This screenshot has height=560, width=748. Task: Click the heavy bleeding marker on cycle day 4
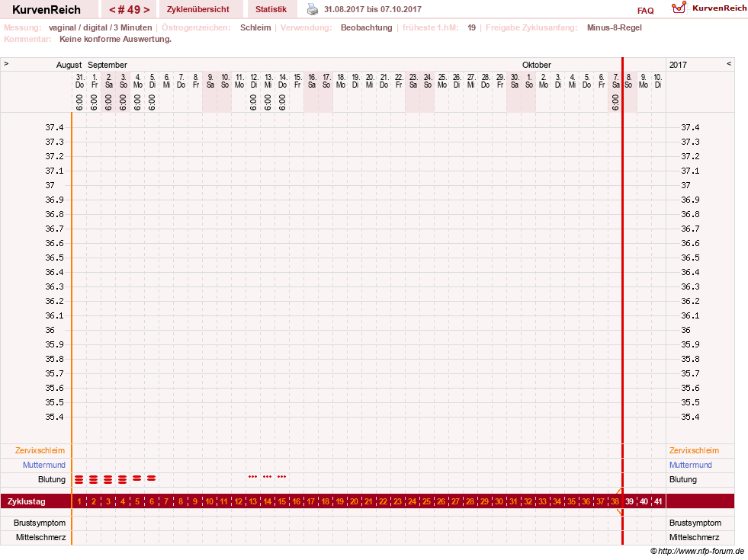click(x=123, y=479)
